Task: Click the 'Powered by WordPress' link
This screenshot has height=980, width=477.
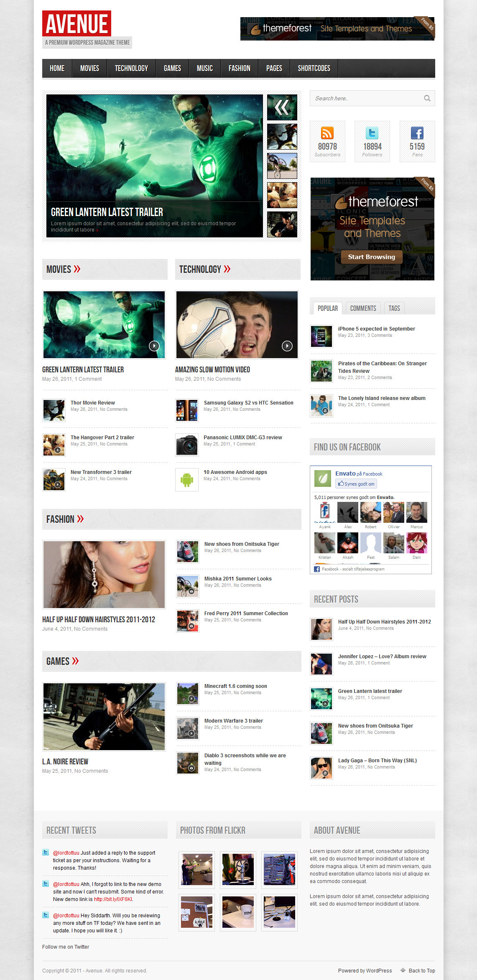Action: (x=365, y=971)
